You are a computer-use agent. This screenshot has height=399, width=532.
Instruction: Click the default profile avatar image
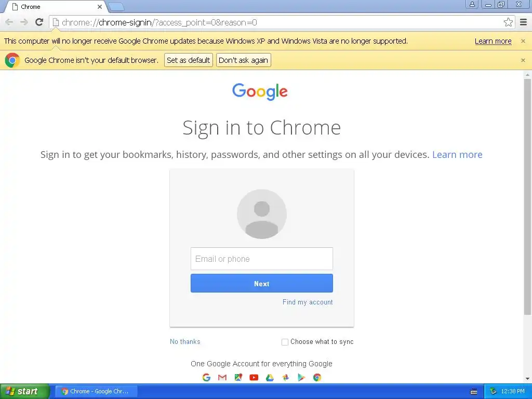tap(262, 214)
